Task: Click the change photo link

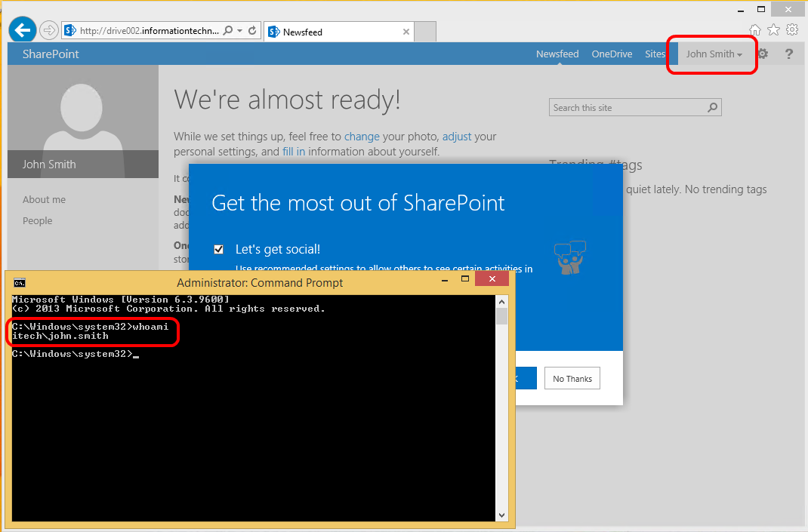Action: 362,137
